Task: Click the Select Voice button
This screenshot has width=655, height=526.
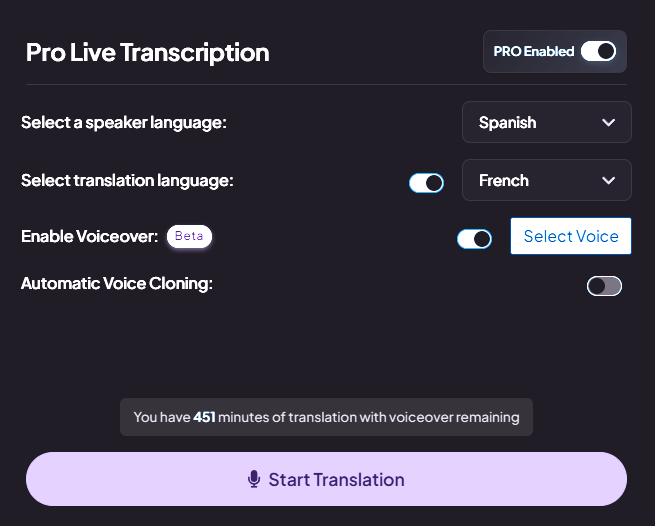Action: pos(571,236)
